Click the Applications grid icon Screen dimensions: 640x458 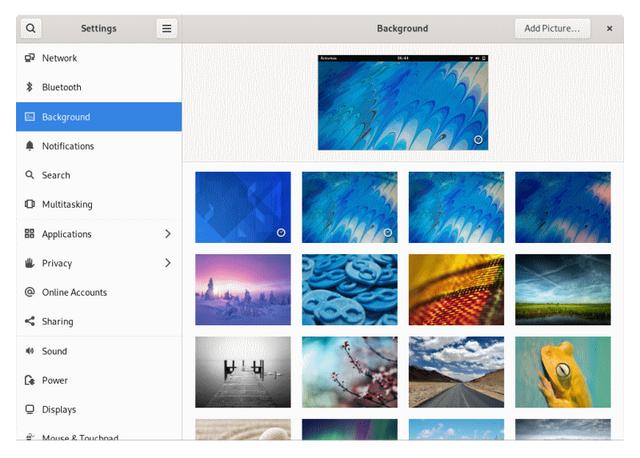tap(29, 233)
